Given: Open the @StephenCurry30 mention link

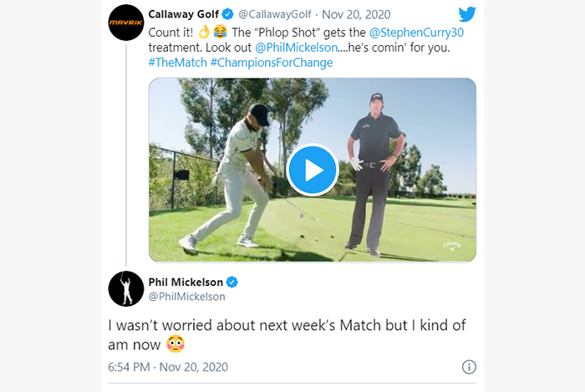Looking at the screenshot, I should click(x=416, y=33).
